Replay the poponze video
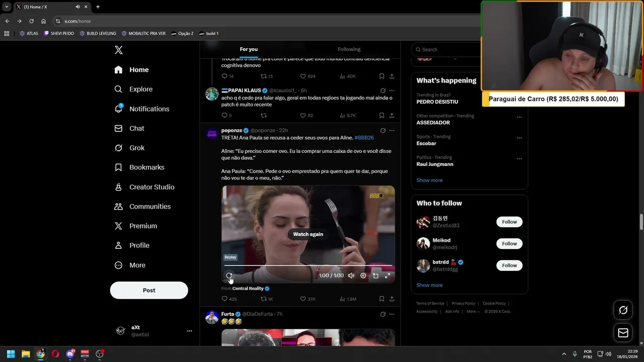644x362 pixels. tap(229, 276)
